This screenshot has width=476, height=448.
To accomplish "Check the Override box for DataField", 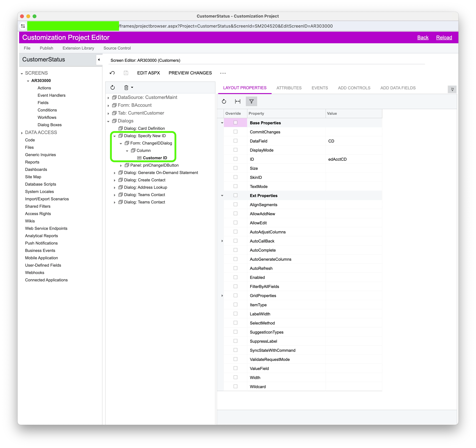I will tap(235, 141).
